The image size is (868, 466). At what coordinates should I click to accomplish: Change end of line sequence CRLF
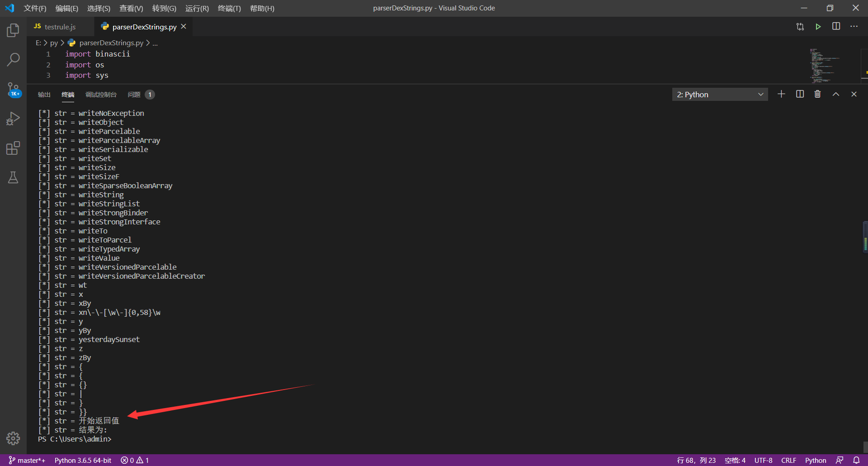point(788,460)
